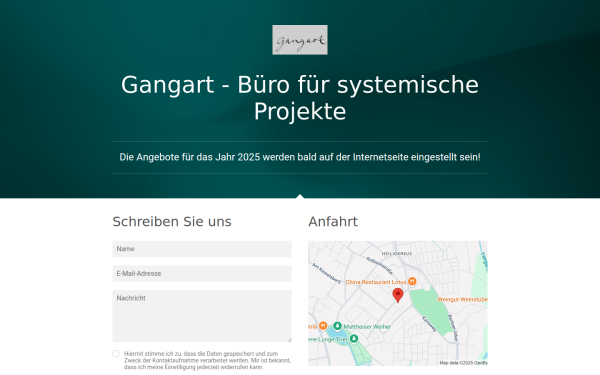The image size is (600, 375).
Task: Click 'Weingut-Weinstube' label on the map
Action: click(462, 299)
